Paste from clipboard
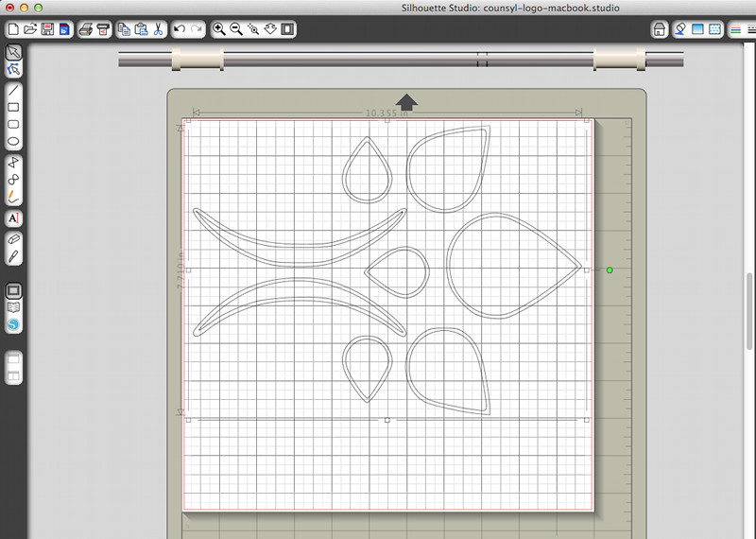 click(141, 29)
